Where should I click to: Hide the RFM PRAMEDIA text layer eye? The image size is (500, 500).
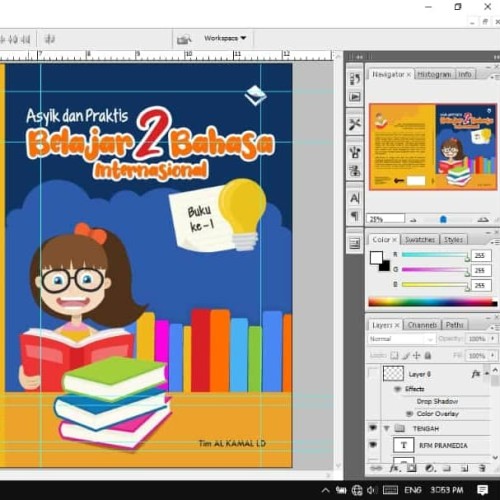coord(373,444)
